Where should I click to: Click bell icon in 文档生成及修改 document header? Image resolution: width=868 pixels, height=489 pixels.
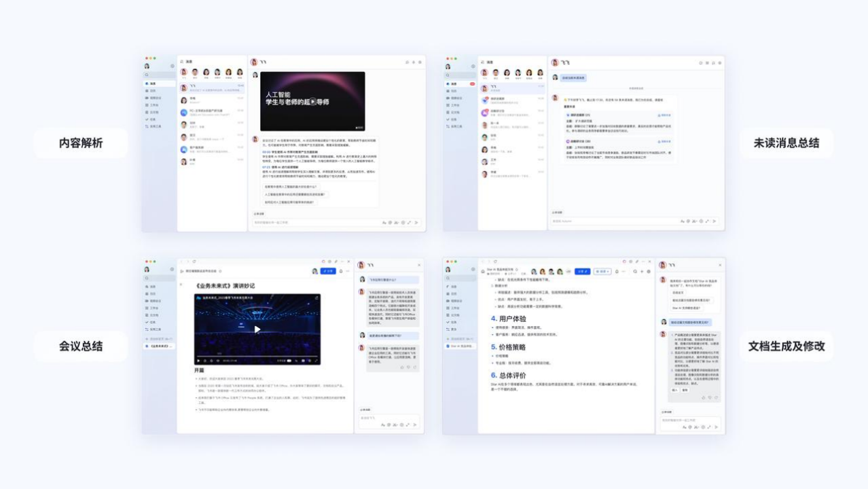click(x=617, y=271)
